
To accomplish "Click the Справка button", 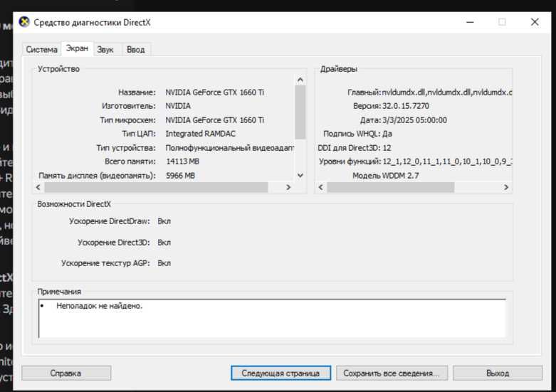I will (66, 374).
